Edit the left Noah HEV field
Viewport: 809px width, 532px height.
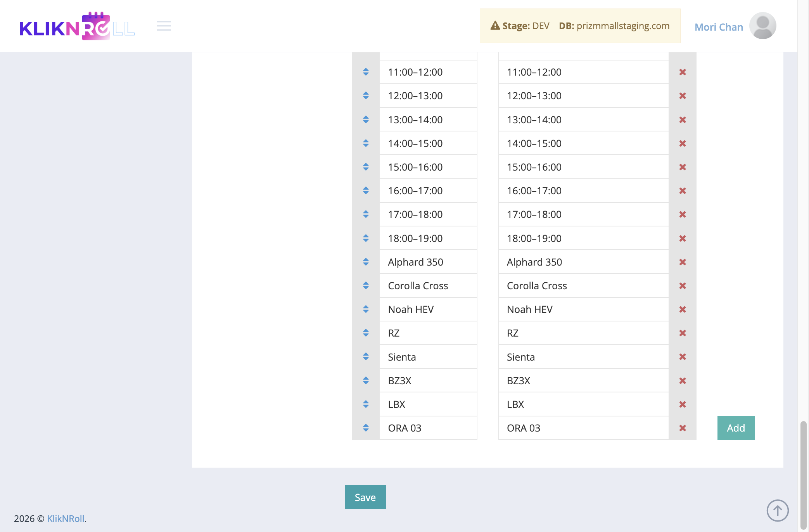click(x=428, y=309)
